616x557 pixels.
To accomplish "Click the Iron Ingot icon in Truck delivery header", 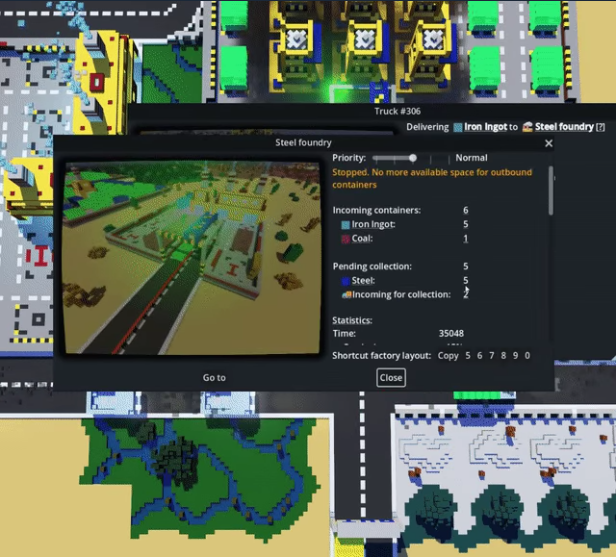I will [457, 127].
